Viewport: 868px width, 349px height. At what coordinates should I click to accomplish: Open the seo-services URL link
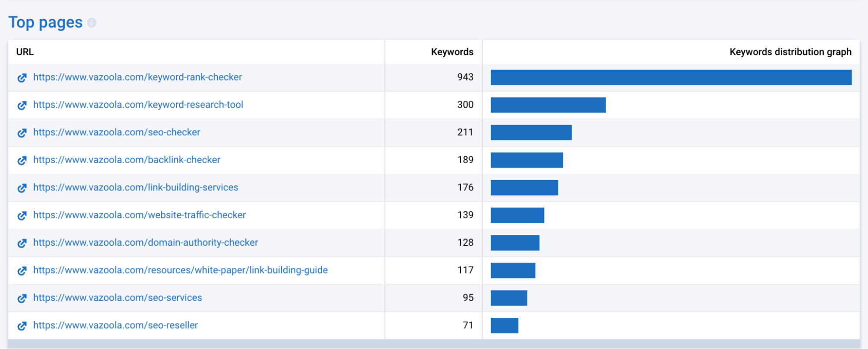click(118, 298)
